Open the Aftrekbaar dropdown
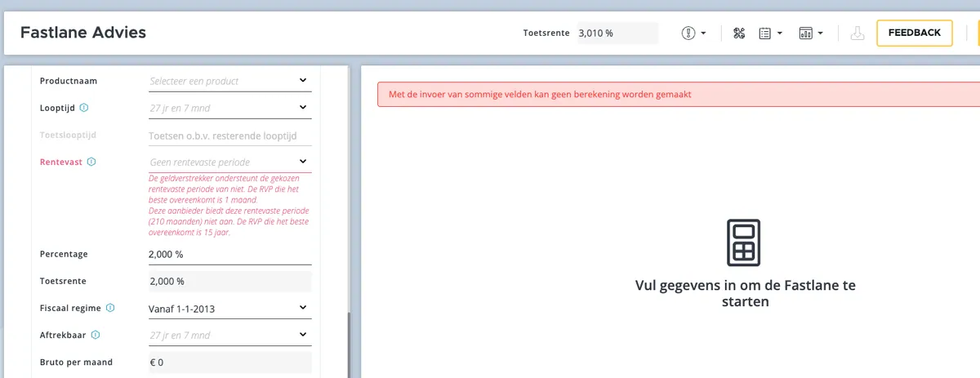This screenshot has height=378, width=980. click(x=229, y=335)
